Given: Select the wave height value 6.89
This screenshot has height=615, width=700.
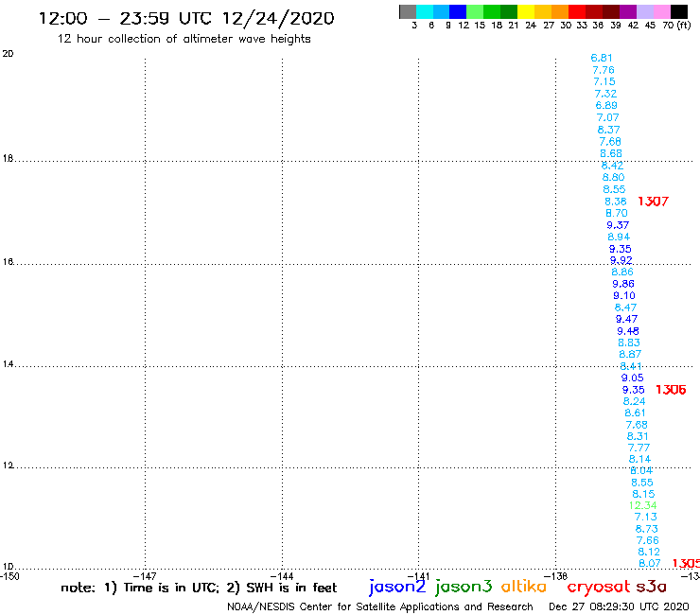Looking at the screenshot, I should pyautogui.click(x=606, y=105).
